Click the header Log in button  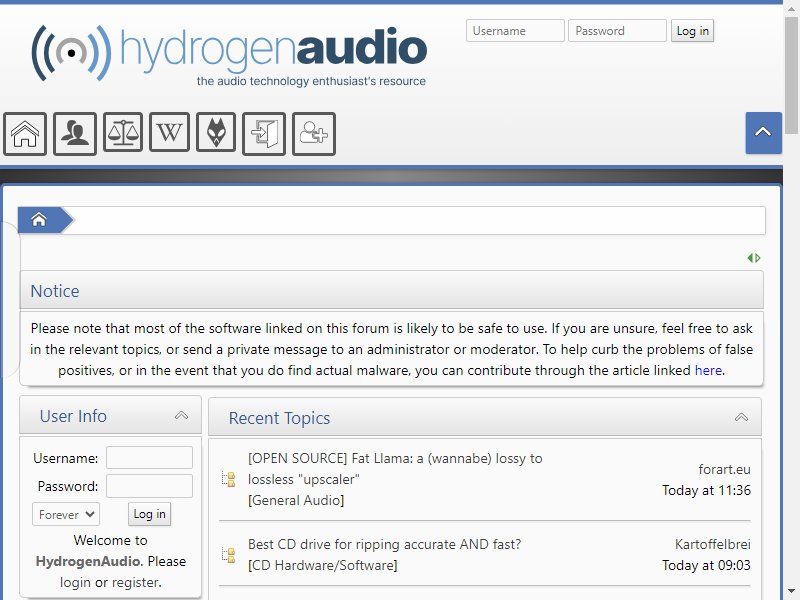click(692, 31)
